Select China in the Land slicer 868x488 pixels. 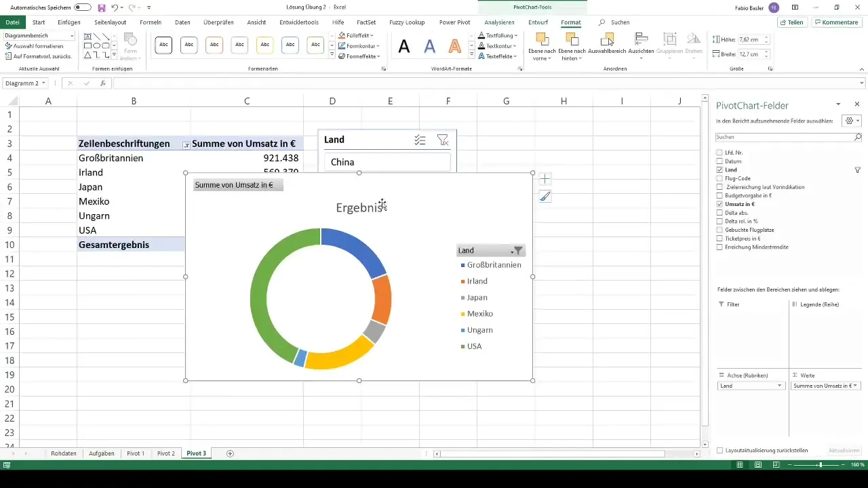(x=387, y=162)
